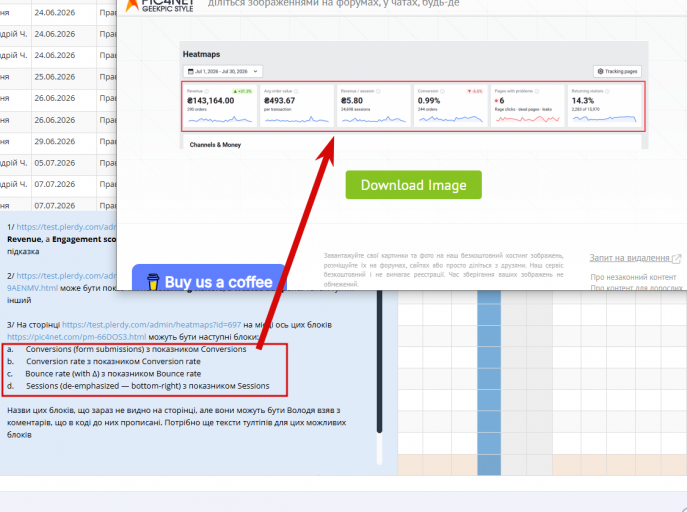Click the Channels & Money heading
This screenshot has height=512, width=687.
215,145
